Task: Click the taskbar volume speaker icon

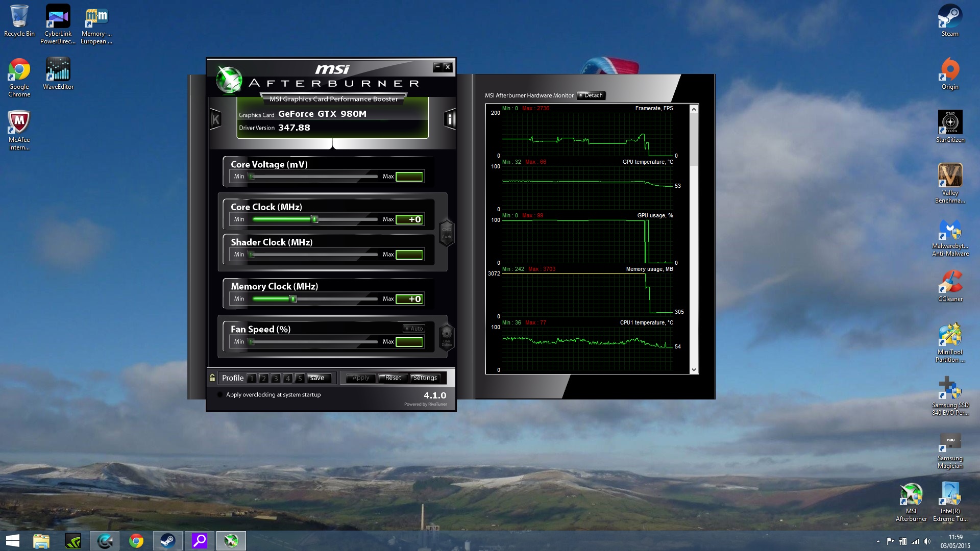Action: click(x=927, y=541)
